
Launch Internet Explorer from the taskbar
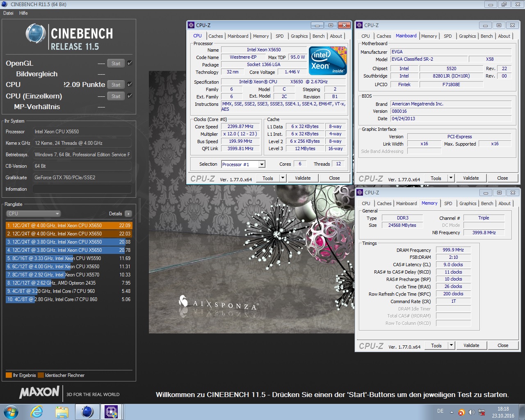[x=37, y=412]
